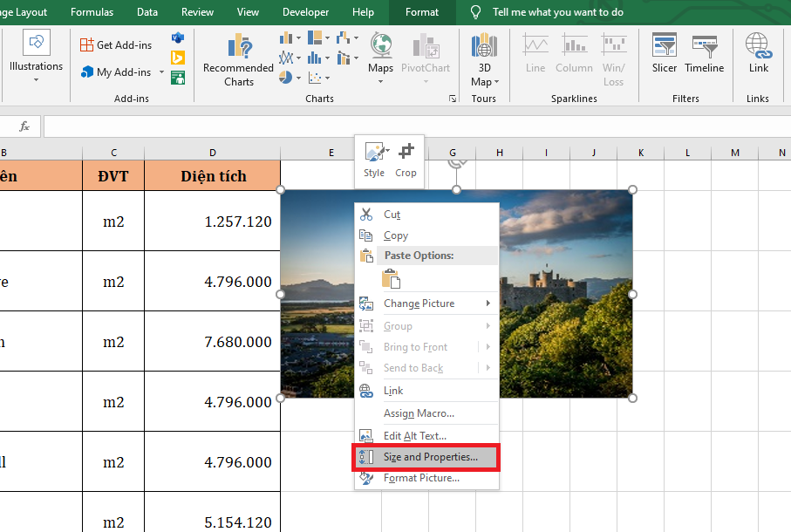Click the Crop tool in mini toolbar

click(x=406, y=160)
